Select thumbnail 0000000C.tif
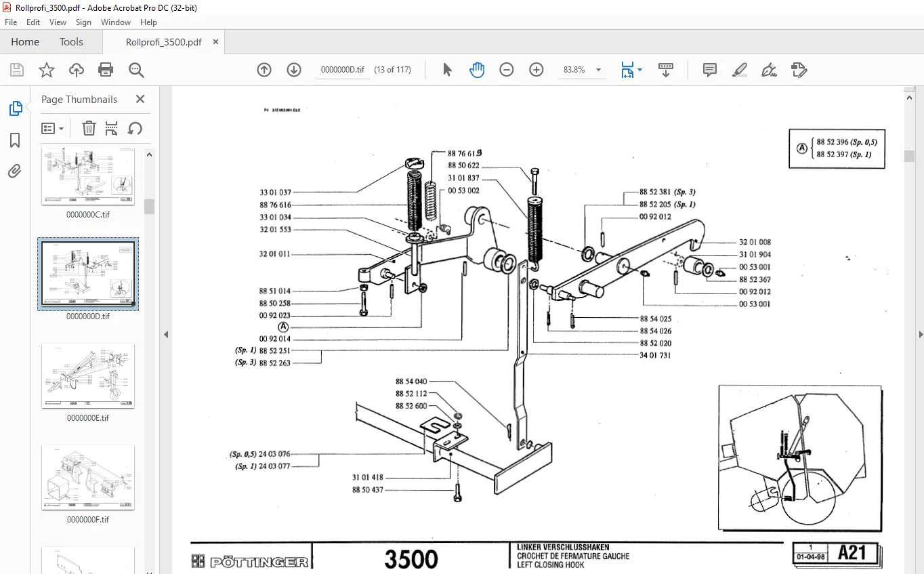 (x=88, y=176)
